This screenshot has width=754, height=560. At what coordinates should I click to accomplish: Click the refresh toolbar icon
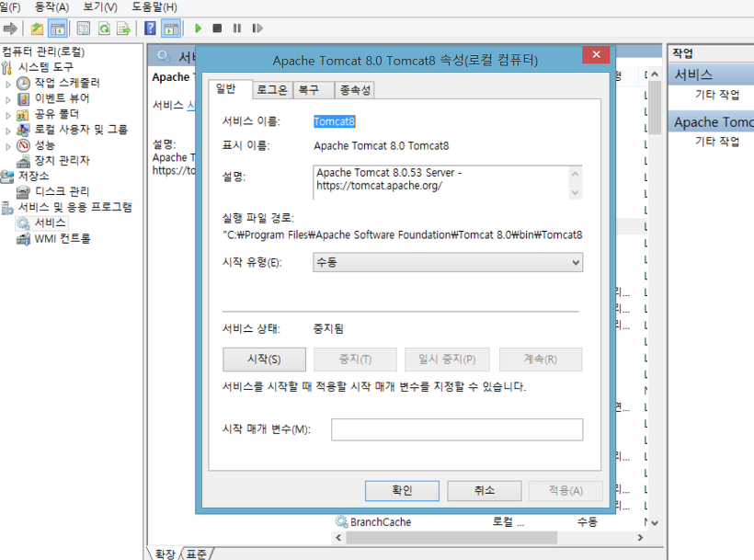tap(104, 29)
